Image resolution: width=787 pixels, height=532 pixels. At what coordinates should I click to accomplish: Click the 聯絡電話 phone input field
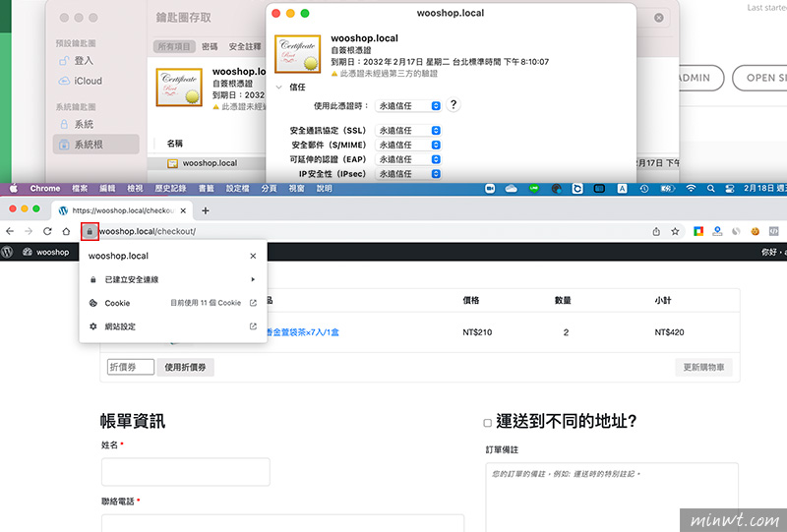tap(282, 523)
